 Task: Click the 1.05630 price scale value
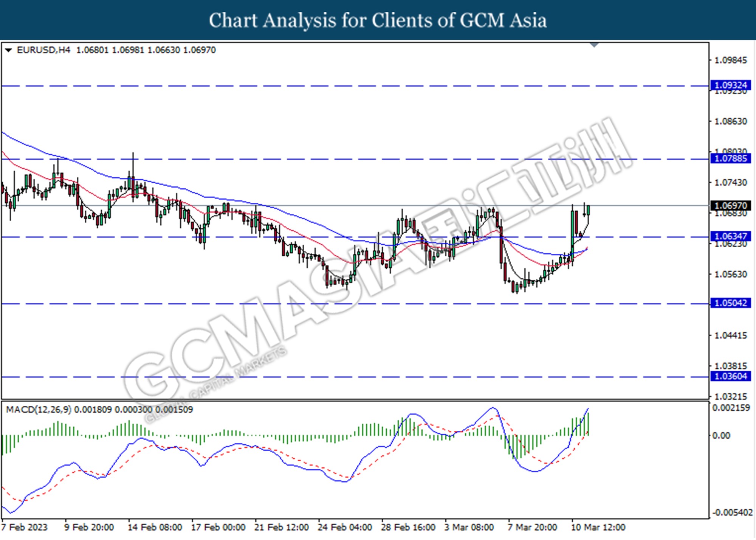click(731, 274)
